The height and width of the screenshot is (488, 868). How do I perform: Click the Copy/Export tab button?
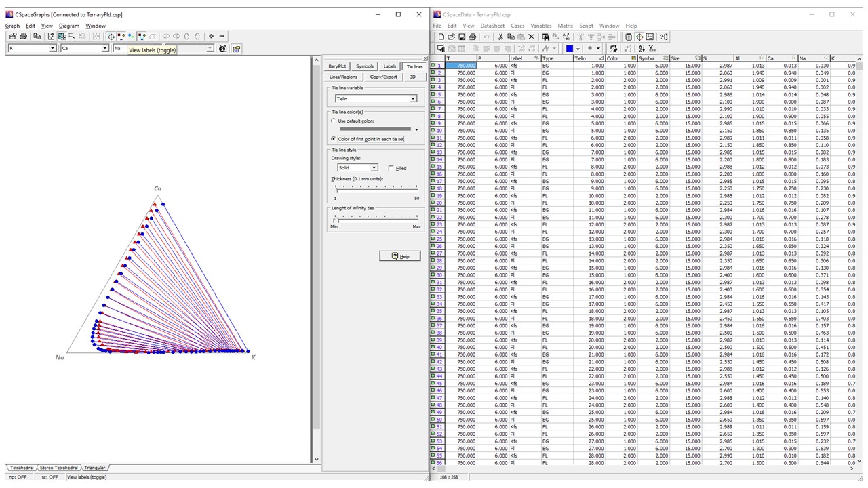point(383,77)
